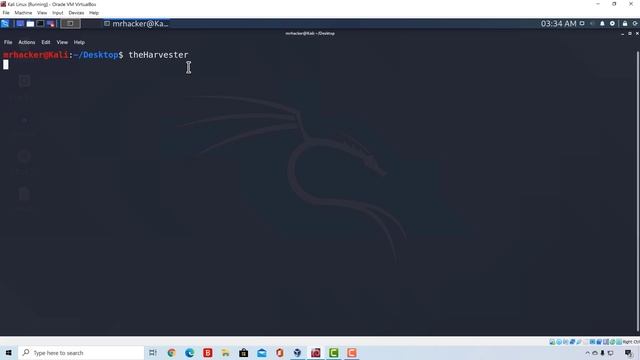
Task: Maximize the terminal window
Action: coord(630,33)
